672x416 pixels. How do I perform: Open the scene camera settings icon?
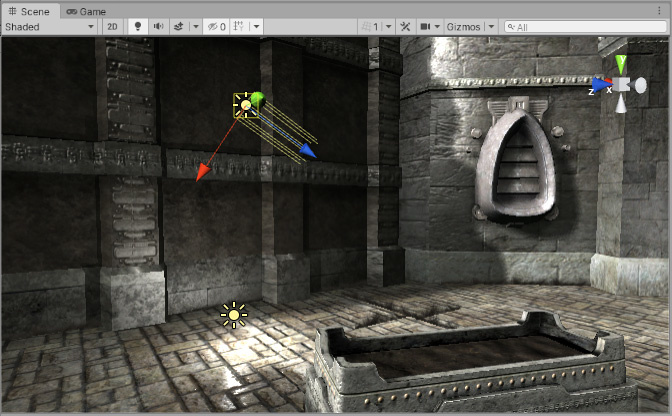click(x=426, y=27)
